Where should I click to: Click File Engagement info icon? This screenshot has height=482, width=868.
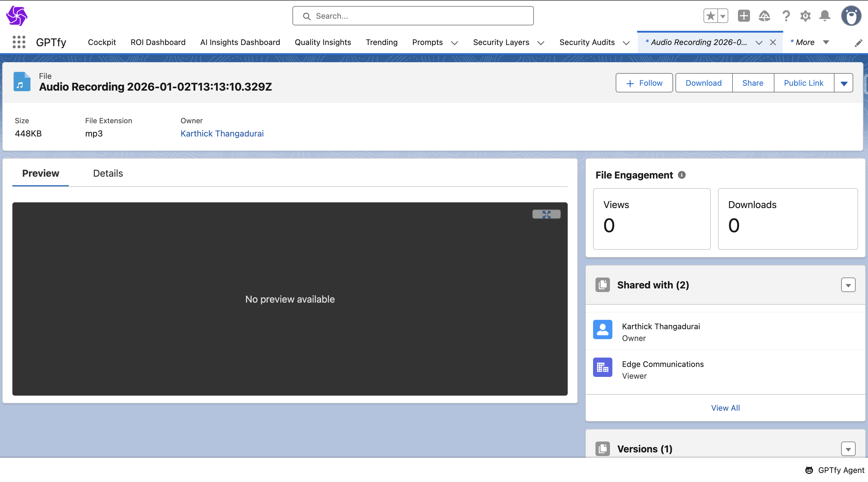[x=682, y=175]
